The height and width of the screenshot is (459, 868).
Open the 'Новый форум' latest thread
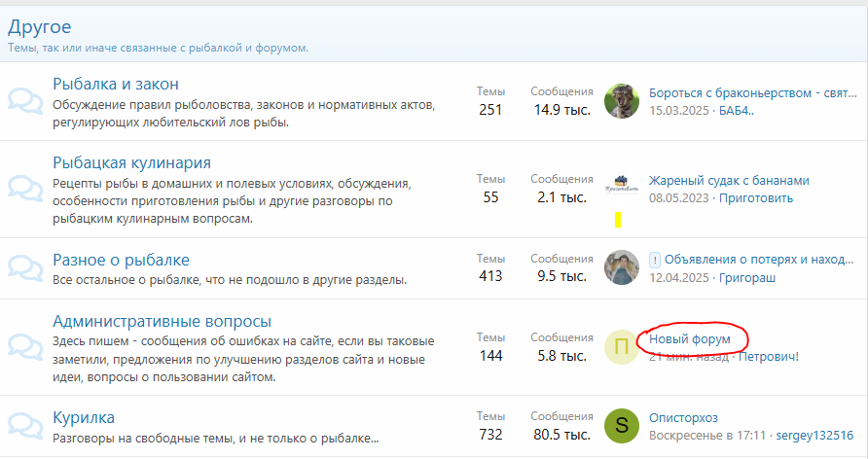pos(690,338)
